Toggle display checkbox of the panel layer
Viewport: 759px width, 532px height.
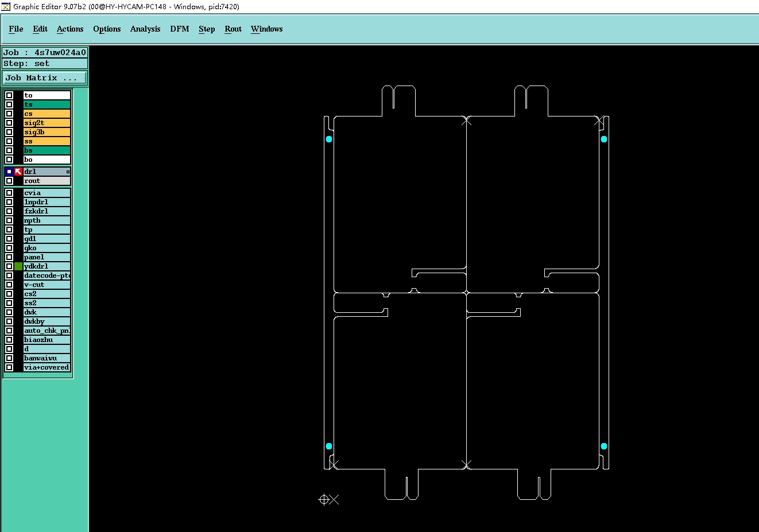coord(9,257)
